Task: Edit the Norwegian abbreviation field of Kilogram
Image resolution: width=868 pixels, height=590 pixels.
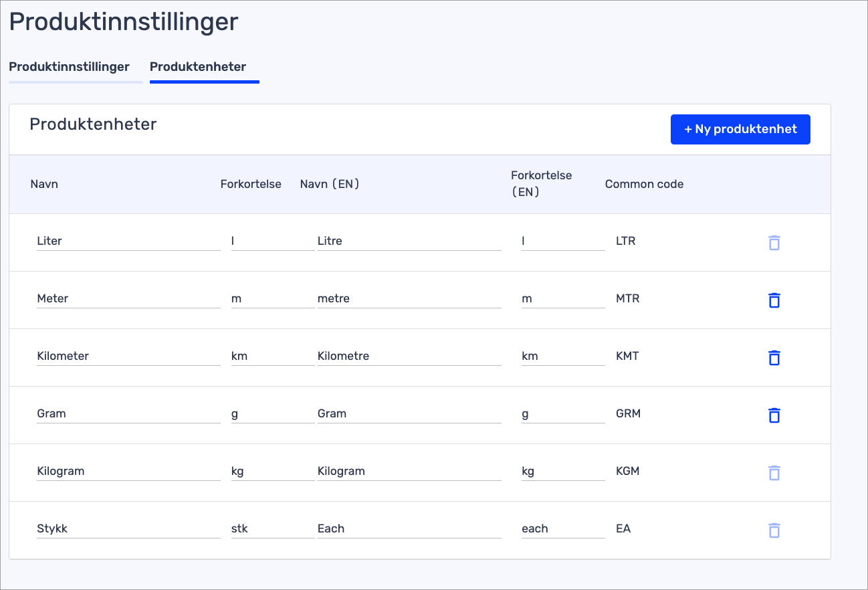Action: click(x=273, y=471)
